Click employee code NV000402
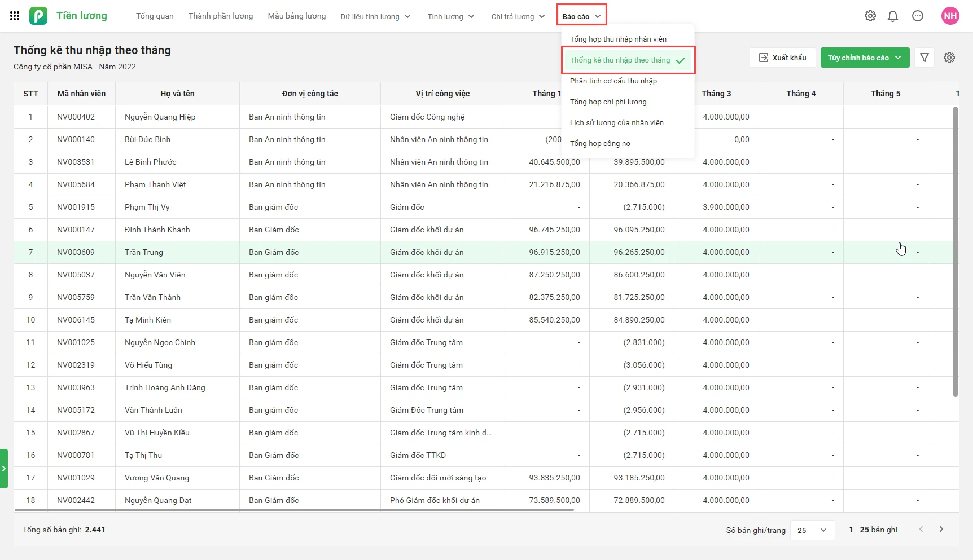The width and height of the screenshot is (973, 560). click(x=76, y=117)
